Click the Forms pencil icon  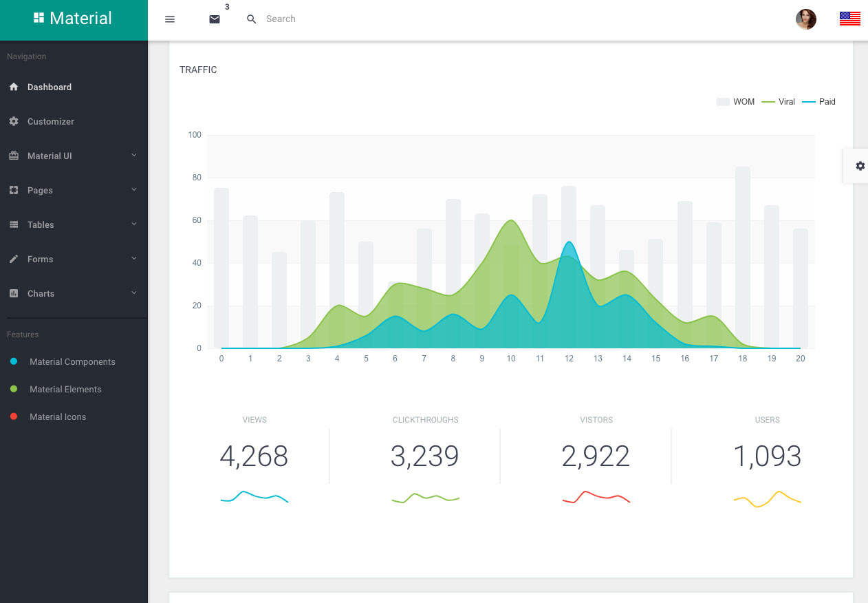click(x=14, y=259)
